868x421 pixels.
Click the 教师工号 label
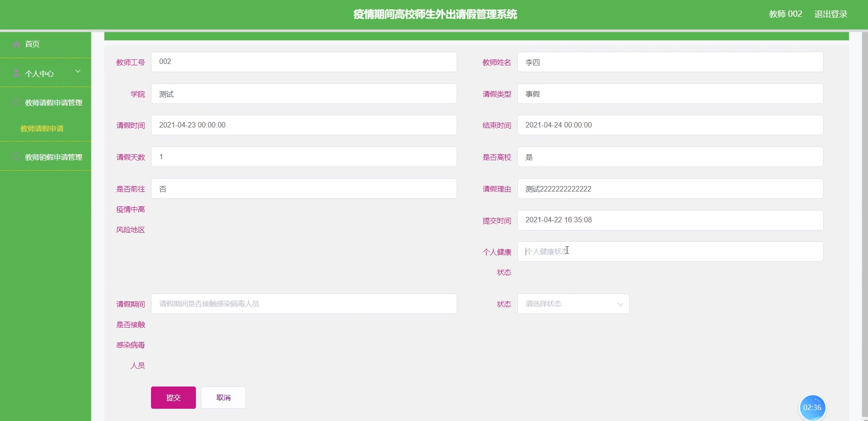(131, 63)
